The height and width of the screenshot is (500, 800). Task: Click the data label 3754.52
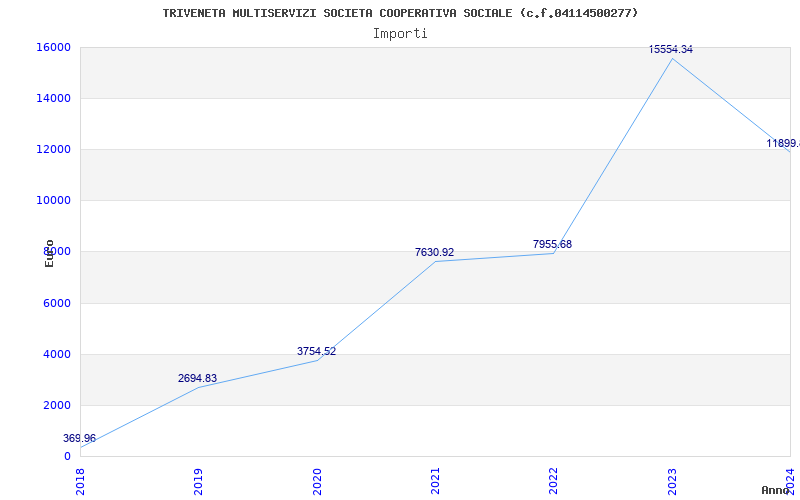click(316, 351)
